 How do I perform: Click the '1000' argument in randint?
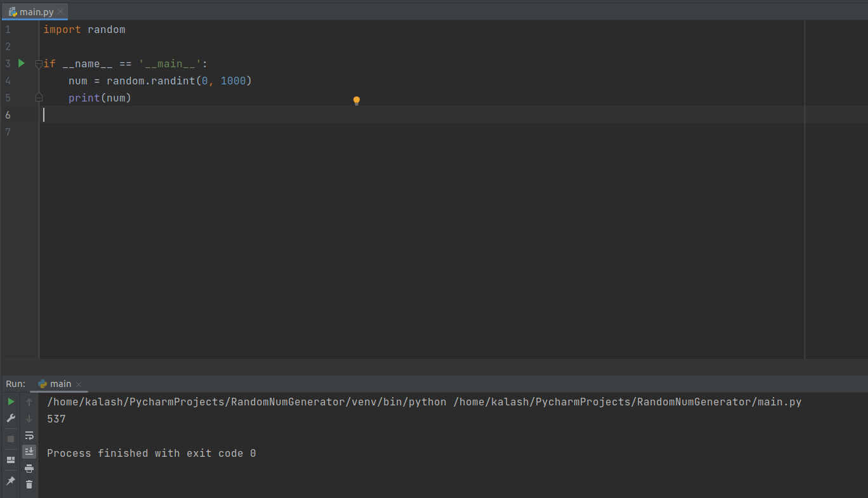pos(233,81)
